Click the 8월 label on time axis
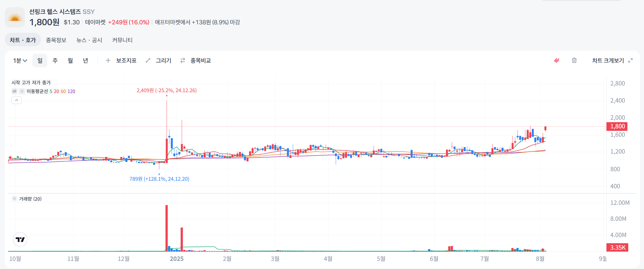 [540, 259]
